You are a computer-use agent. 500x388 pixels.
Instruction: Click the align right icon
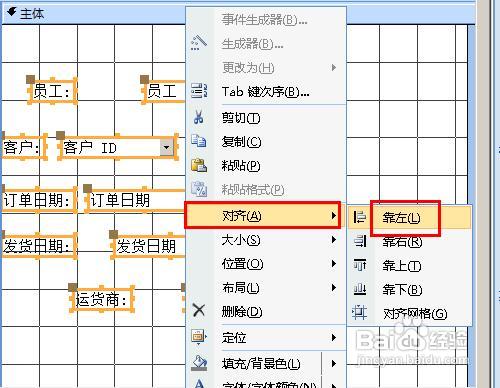360,241
